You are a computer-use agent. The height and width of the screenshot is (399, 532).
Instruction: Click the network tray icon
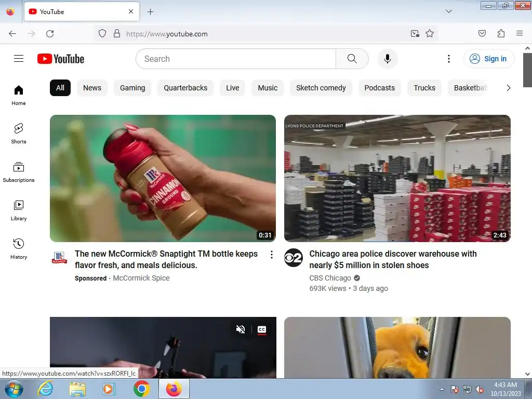467,390
